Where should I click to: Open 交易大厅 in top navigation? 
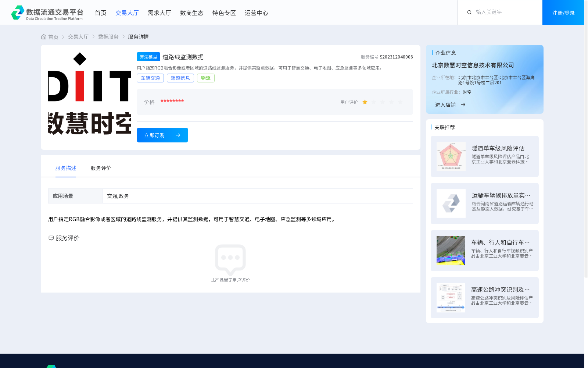point(127,13)
